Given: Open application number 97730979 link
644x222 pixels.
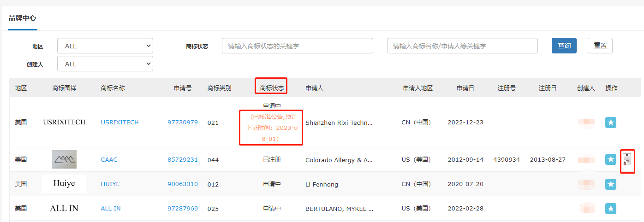Looking at the screenshot, I should click(x=183, y=123).
